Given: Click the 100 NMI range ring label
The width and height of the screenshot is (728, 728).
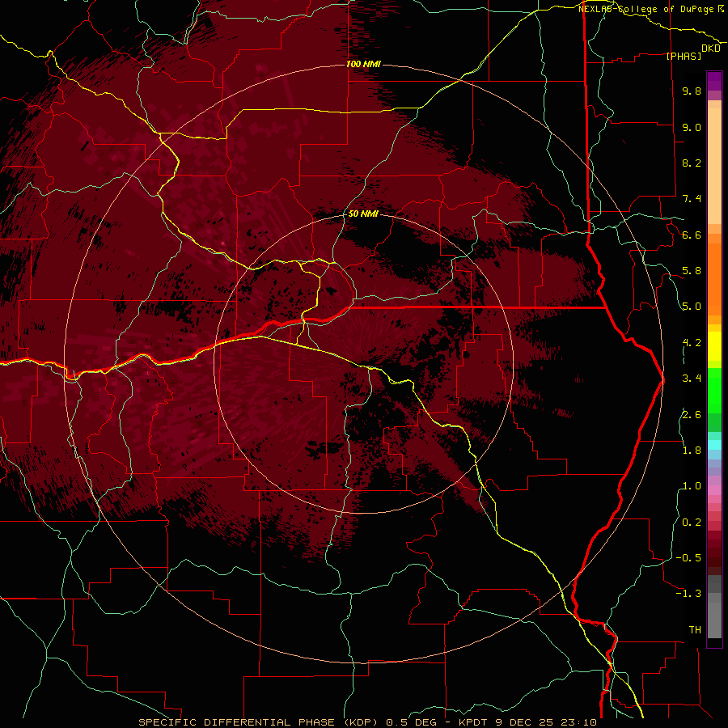Looking at the screenshot, I should tap(363, 64).
